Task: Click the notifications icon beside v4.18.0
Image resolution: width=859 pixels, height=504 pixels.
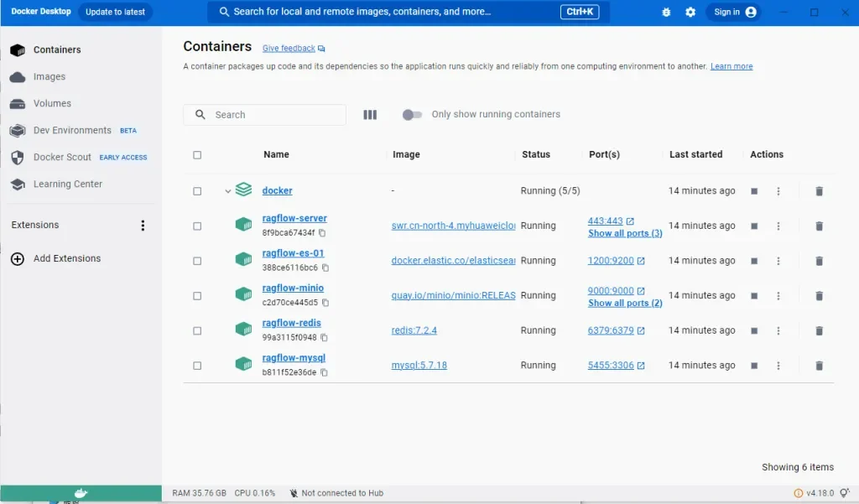Action: (x=845, y=493)
